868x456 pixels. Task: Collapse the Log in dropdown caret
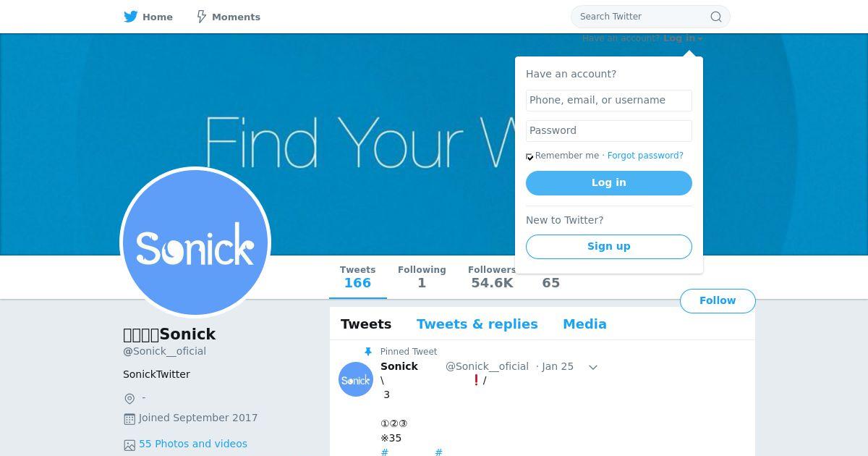(700, 39)
